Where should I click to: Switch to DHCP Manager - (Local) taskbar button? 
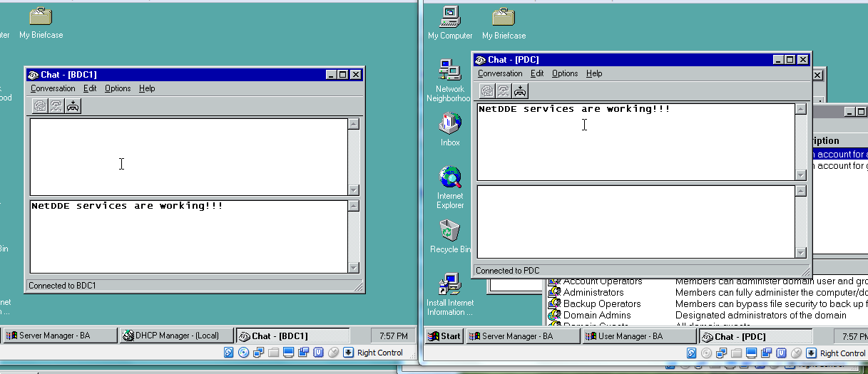click(x=176, y=336)
